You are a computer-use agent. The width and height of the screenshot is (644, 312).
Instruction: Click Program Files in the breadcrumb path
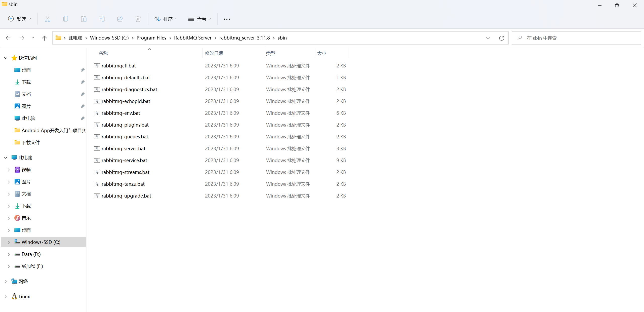151,38
